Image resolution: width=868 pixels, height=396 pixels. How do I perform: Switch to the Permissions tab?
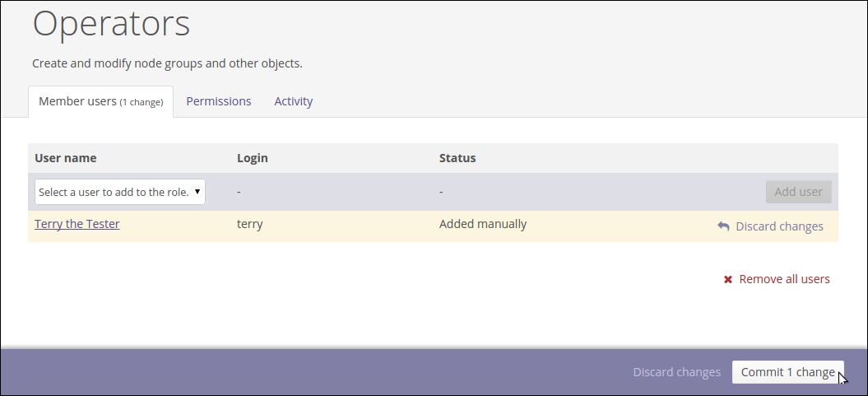218,101
